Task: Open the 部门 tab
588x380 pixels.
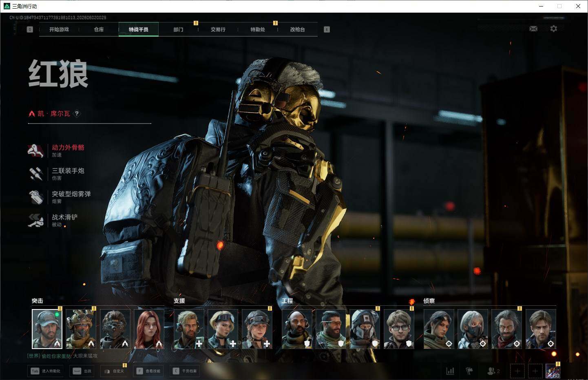Action: 178,29
